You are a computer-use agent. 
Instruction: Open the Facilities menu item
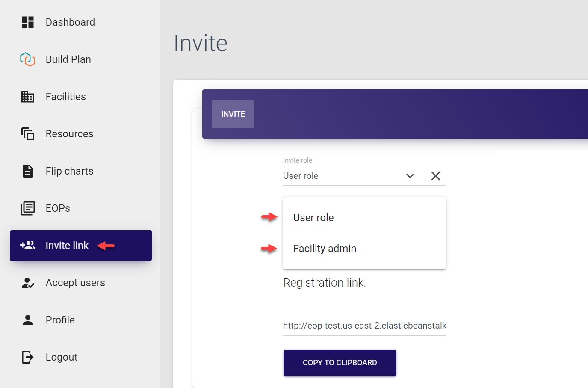tap(65, 97)
